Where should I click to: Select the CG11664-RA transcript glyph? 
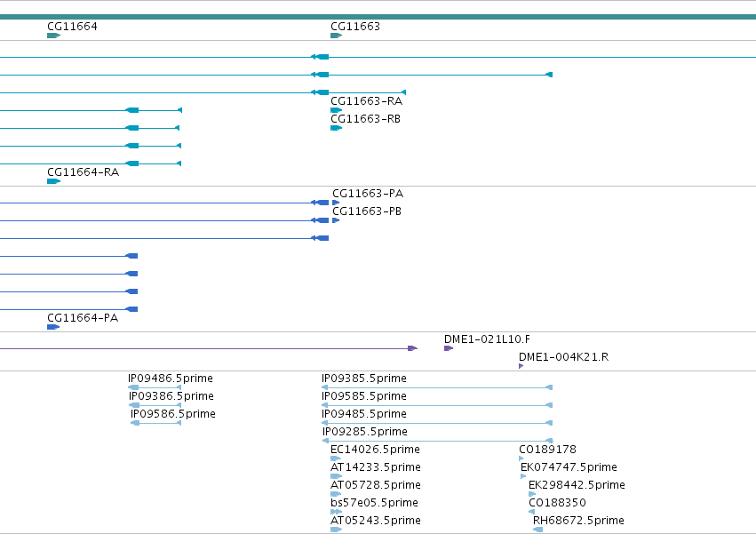click(53, 181)
